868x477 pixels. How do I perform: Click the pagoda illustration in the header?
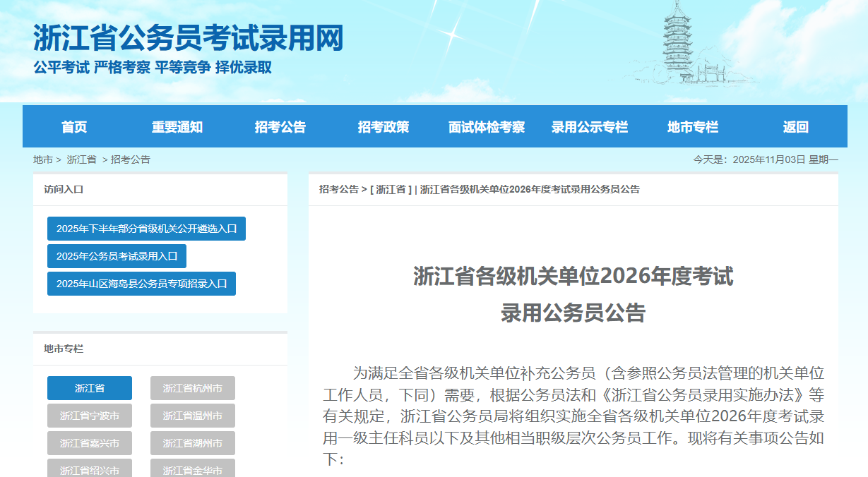pos(679,42)
